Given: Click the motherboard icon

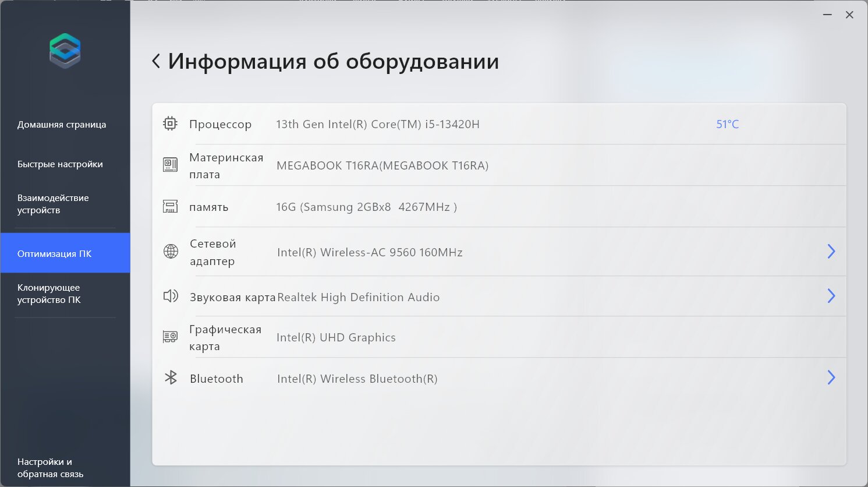Looking at the screenshot, I should [170, 165].
